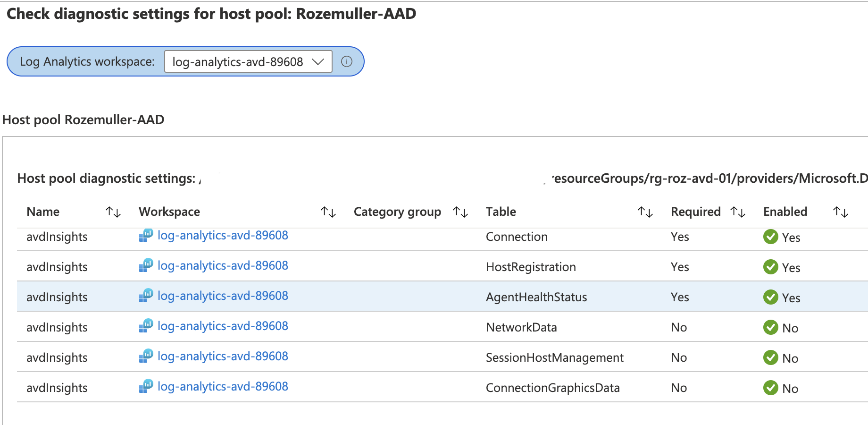Click the workspace icon beside Connection row link
868x425 pixels.
pyautogui.click(x=147, y=235)
